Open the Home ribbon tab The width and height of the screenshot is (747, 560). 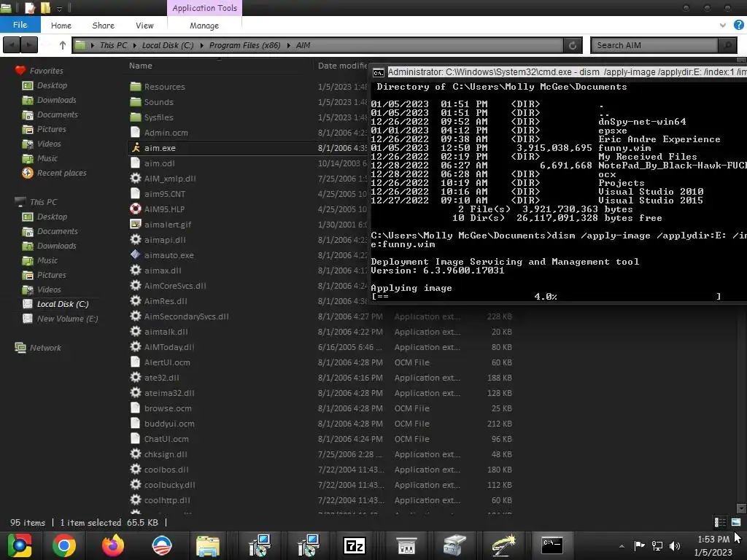pos(61,26)
